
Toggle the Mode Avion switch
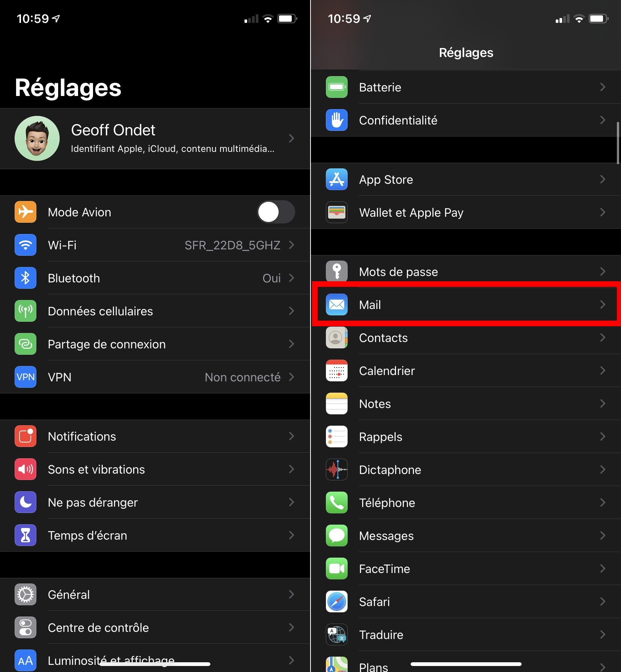click(x=276, y=212)
